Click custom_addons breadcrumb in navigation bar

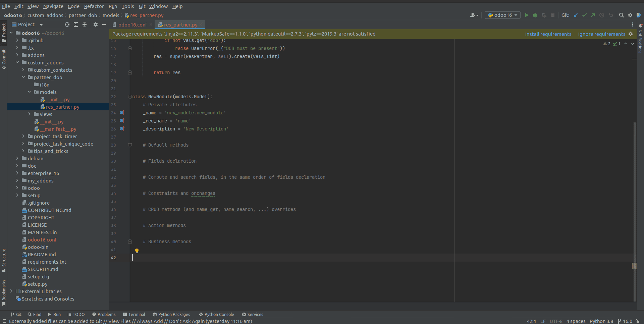pyautogui.click(x=45, y=15)
